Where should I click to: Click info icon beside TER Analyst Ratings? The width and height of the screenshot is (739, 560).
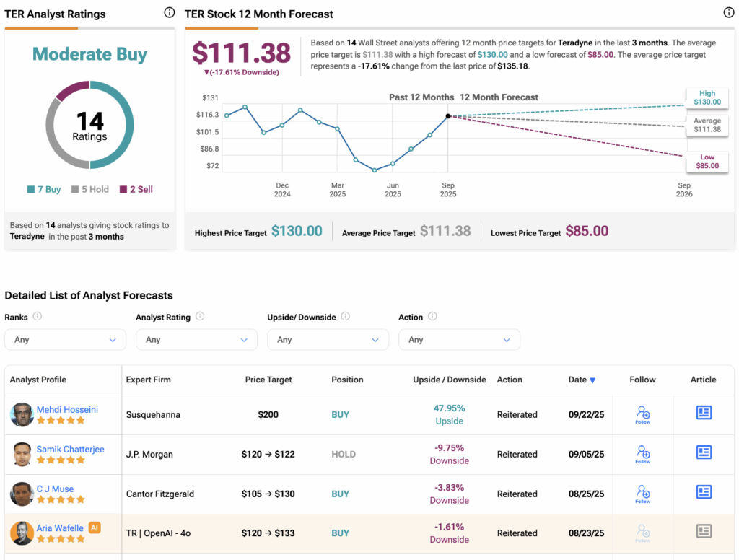tap(169, 13)
